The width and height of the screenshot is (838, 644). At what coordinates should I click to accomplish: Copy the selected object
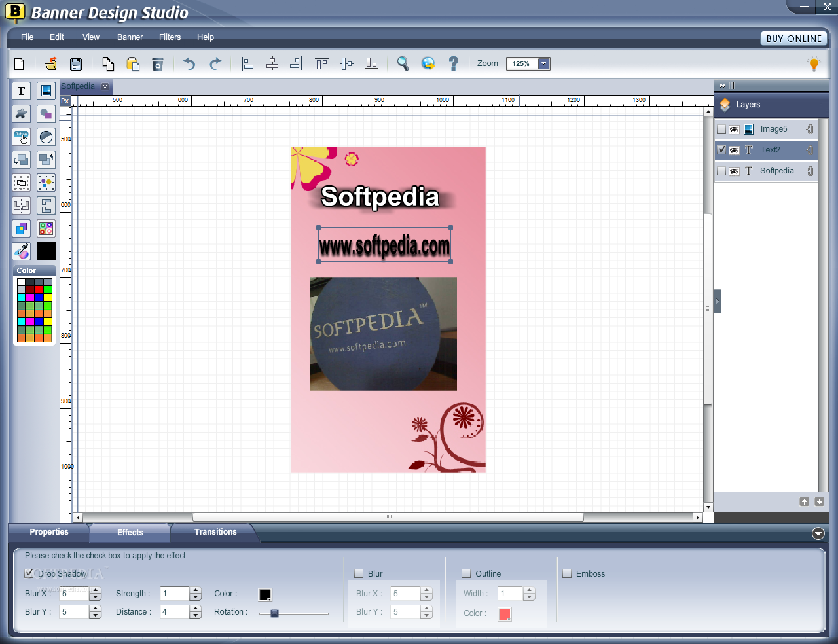(108, 63)
